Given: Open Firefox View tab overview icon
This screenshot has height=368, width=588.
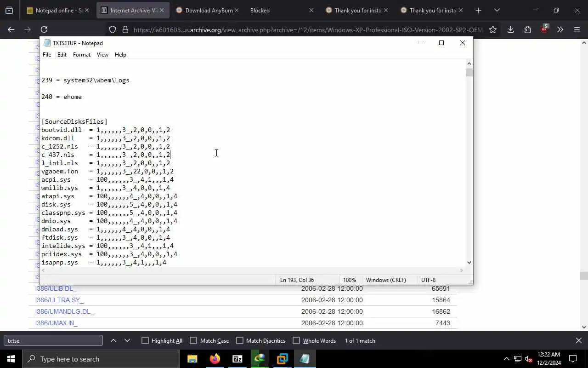Looking at the screenshot, I should [x=9, y=10].
